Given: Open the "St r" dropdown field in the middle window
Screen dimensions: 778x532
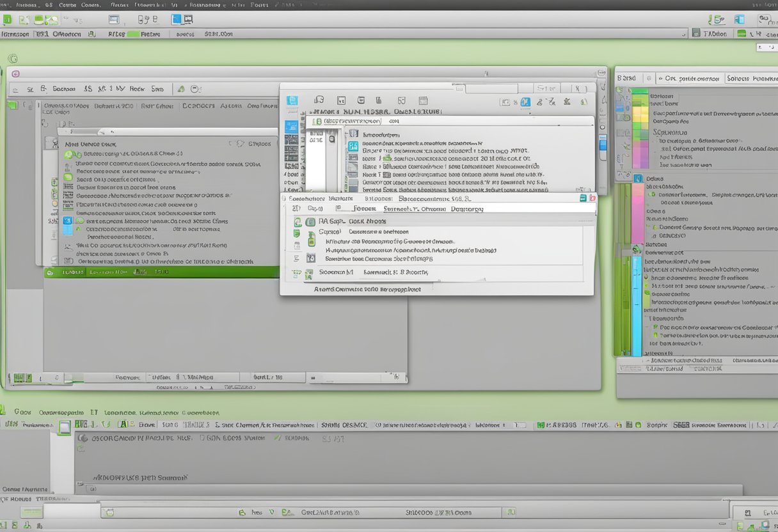Looking at the screenshot, I should (546, 89).
